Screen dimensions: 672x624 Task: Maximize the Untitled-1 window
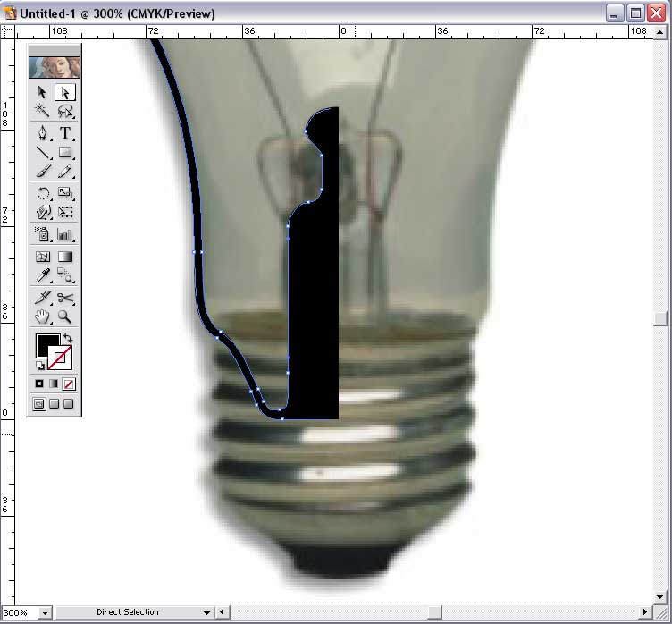click(x=635, y=13)
